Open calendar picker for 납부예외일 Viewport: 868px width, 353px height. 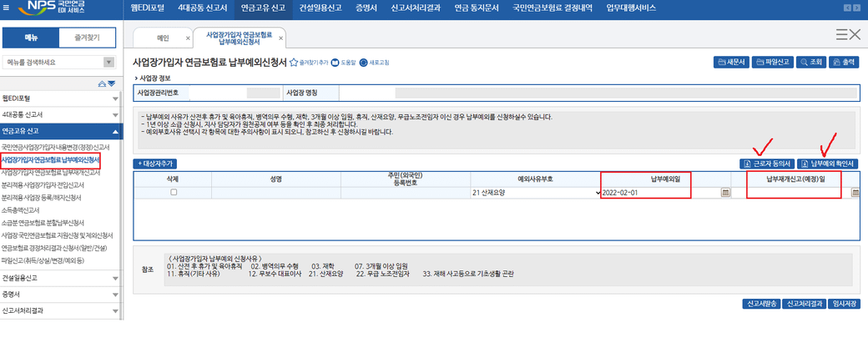pyautogui.click(x=725, y=193)
